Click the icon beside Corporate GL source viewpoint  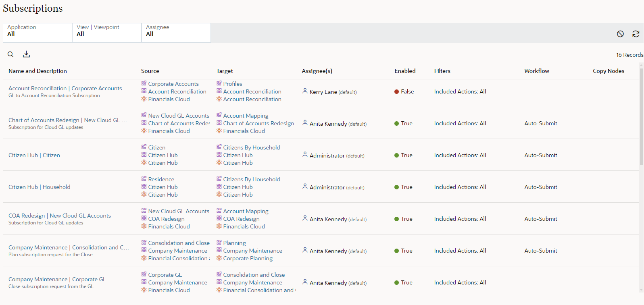144,274
